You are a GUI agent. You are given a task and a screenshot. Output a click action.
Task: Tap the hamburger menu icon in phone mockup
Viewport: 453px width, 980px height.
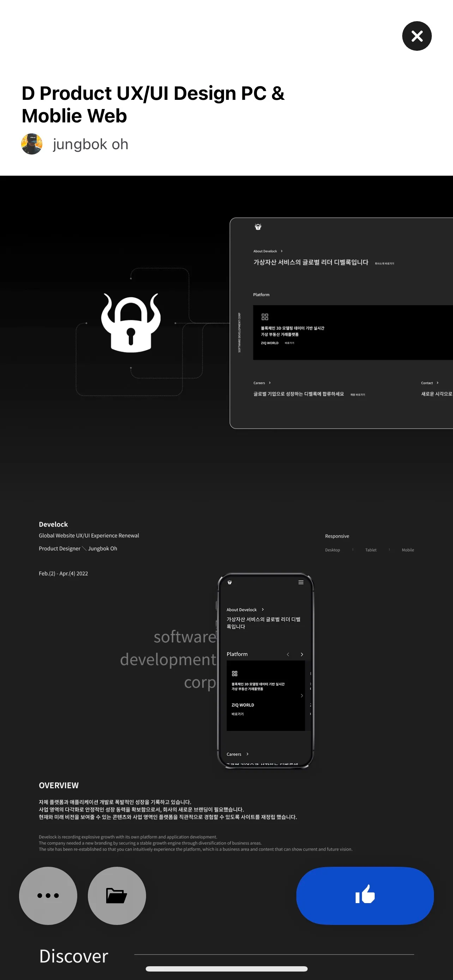click(x=301, y=582)
